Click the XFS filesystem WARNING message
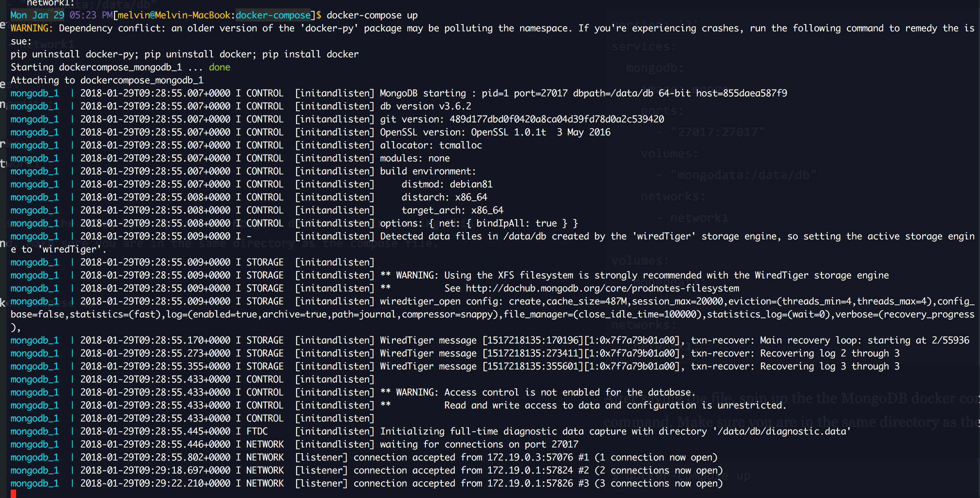 coord(635,275)
